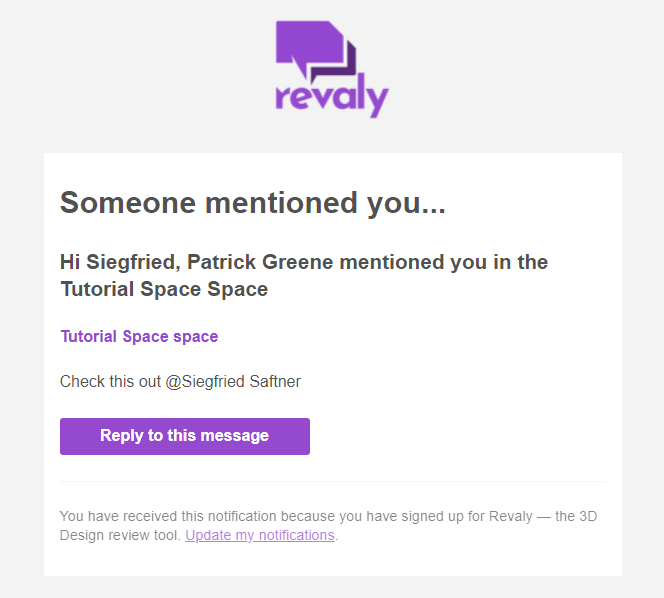Click the Revaly speech bubble logo icon
Screen dimensions: 664x598
click(x=315, y=51)
